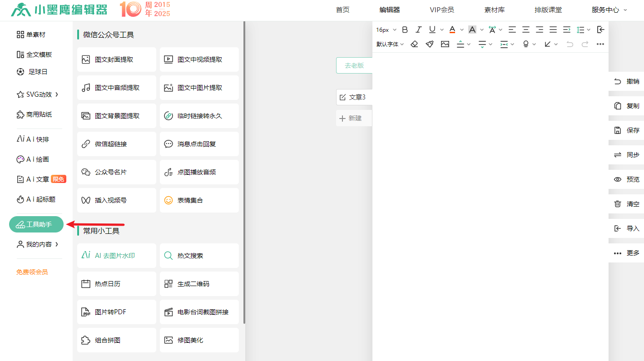Click the insert image toolbar icon

(445, 44)
